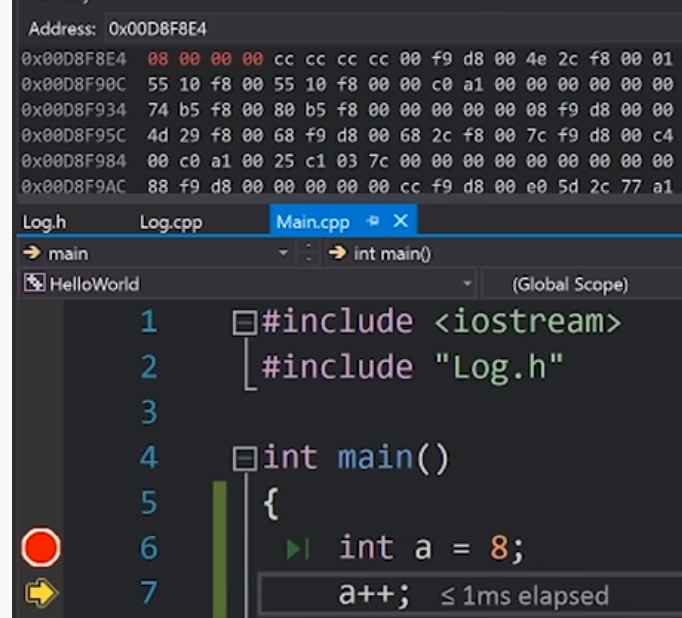This screenshot has width=682, height=618.
Task: Click the main function name on line 4
Action: (376, 458)
